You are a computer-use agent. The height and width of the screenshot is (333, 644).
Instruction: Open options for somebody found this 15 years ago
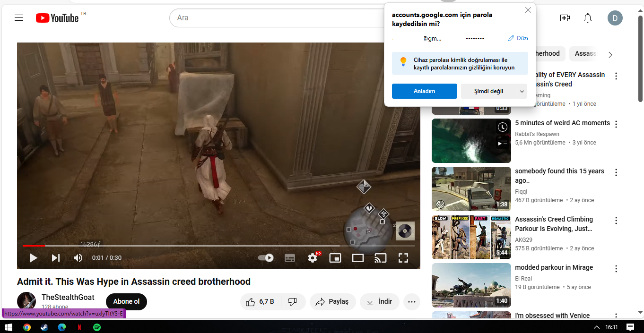[x=616, y=172]
